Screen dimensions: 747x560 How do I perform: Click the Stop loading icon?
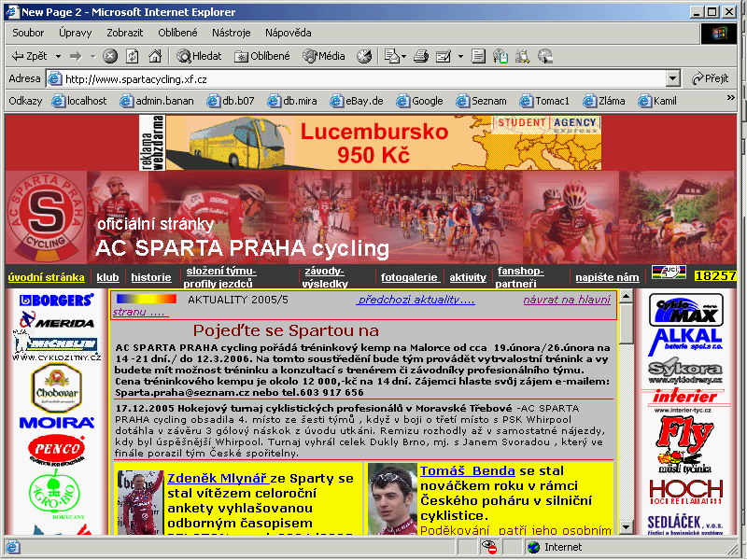[110, 56]
